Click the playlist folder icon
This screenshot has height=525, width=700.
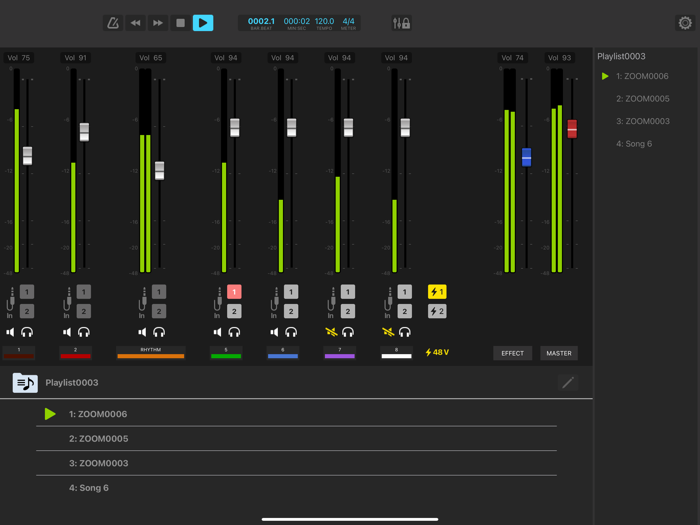point(25,383)
